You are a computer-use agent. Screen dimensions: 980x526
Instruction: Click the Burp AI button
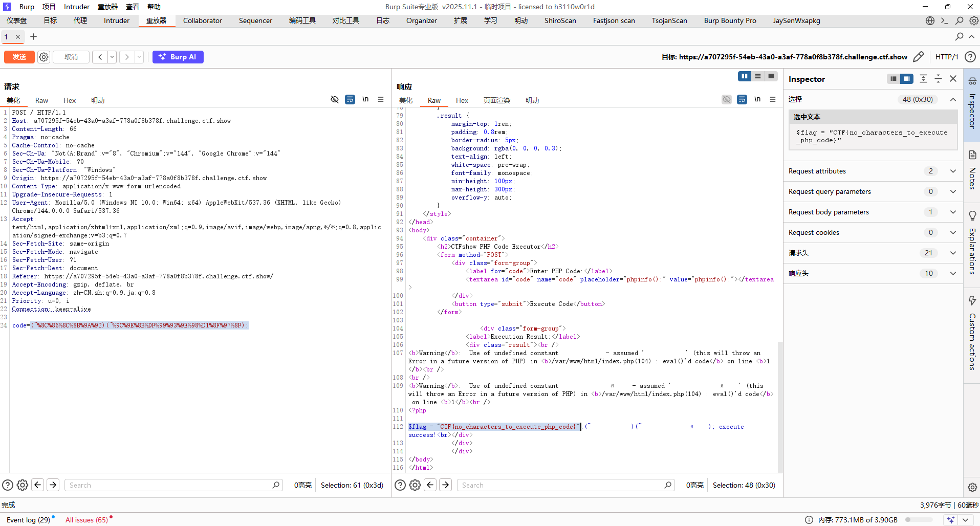178,57
